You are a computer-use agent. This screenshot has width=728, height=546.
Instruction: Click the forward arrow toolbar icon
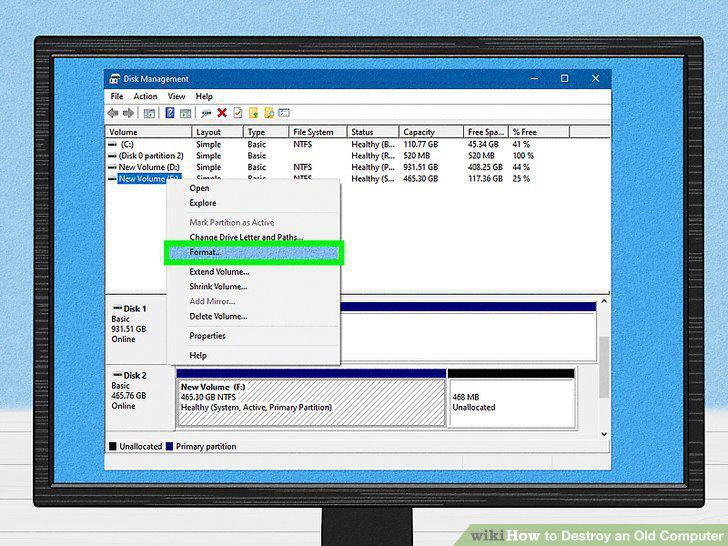pyautogui.click(x=128, y=113)
